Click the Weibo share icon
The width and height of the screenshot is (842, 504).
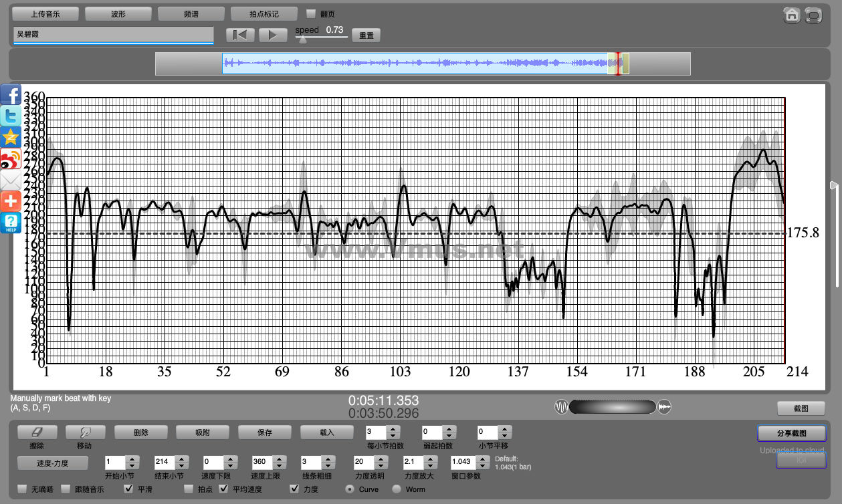[10, 159]
